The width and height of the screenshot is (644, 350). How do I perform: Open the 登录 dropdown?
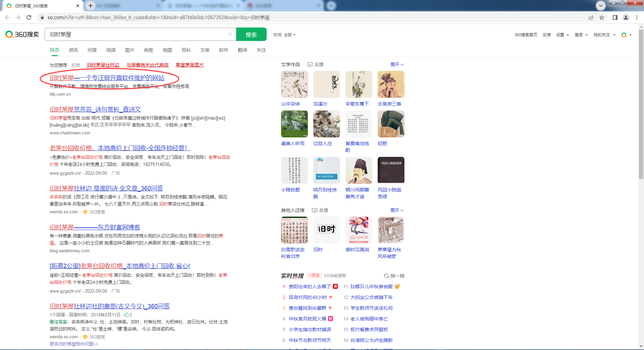point(581,35)
